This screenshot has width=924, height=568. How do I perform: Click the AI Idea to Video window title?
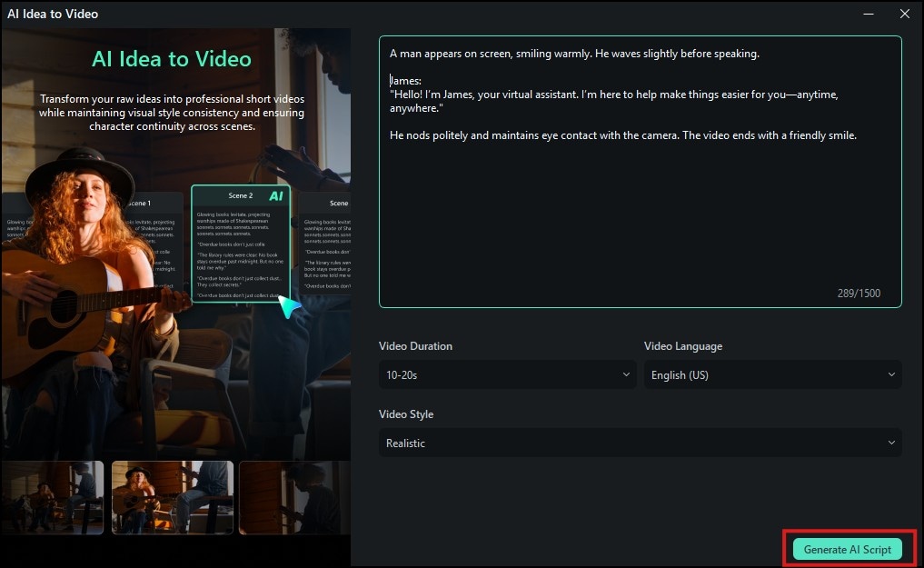click(x=53, y=14)
